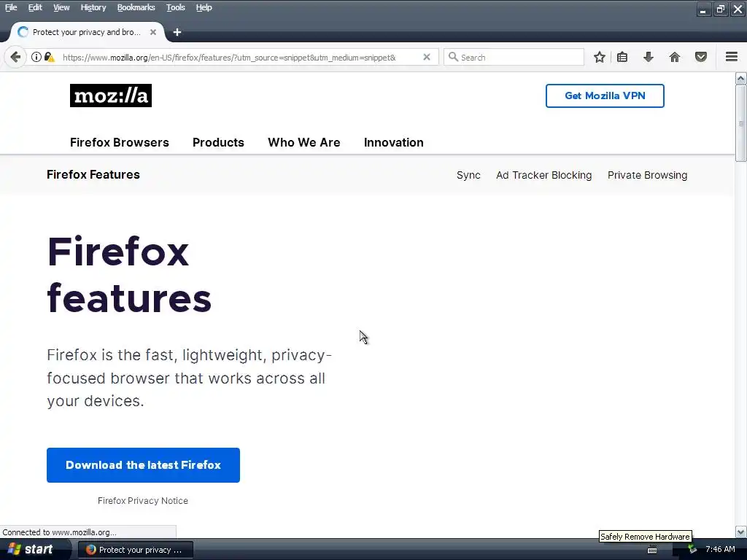This screenshot has height=560, width=747.
Task: Expand the Firefox Browsers navigation menu
Action: (x=119, y=142)
